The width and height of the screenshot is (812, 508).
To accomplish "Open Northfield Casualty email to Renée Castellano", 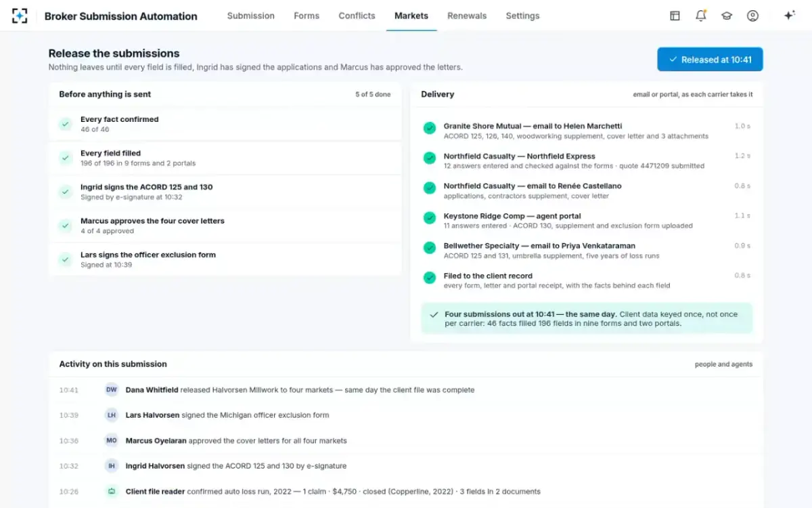I will pos(587,190).
